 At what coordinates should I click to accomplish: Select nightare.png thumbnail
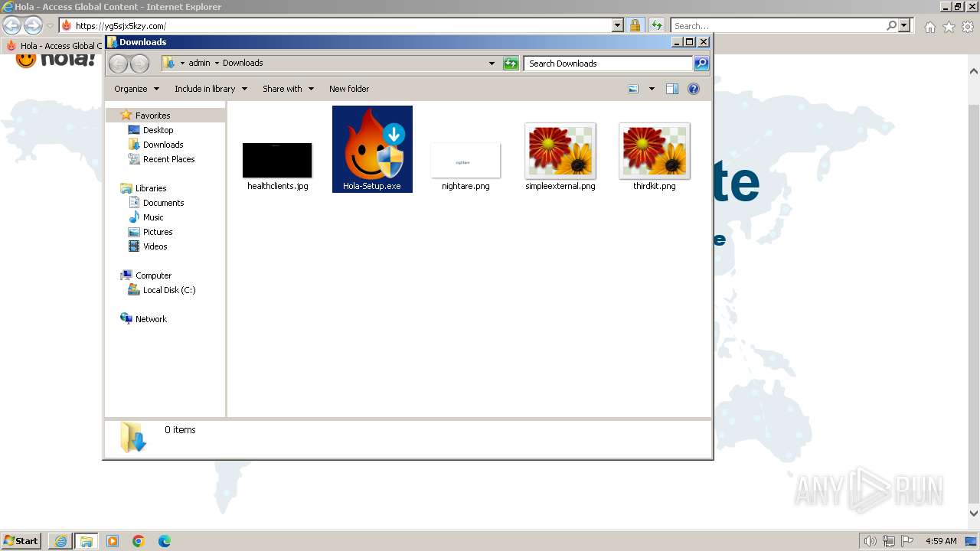tap(465, 160)
